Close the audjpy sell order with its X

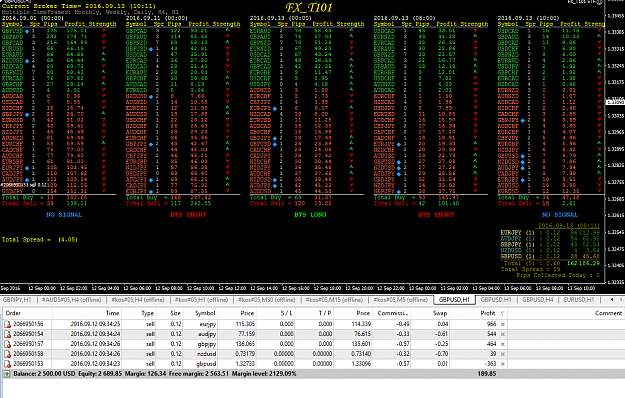click(503, 334)
